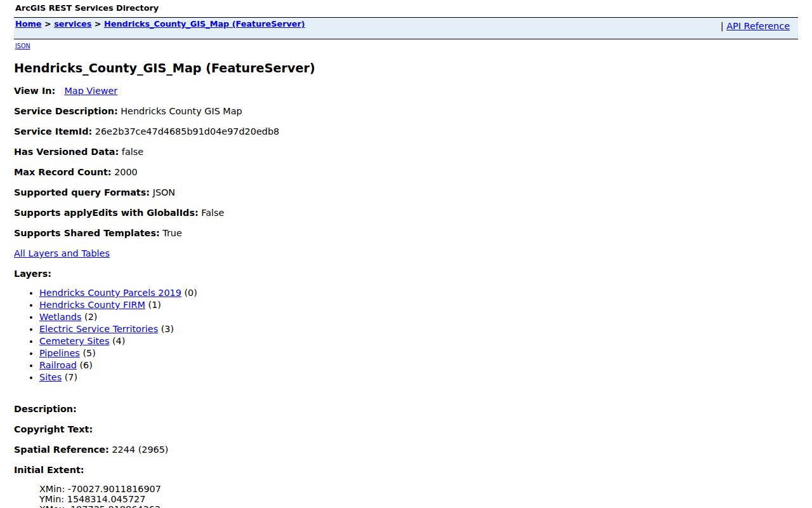812x508 pixels.
Task: Click the Copyright Text label
Action: click(53, 429)
